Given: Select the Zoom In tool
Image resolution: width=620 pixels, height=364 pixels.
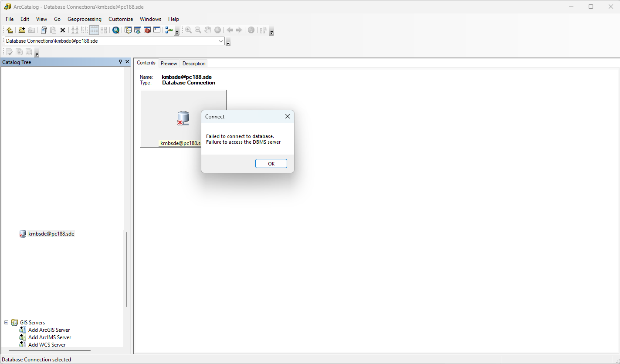Looking at the screenshot, I should (x=188, y=30).
